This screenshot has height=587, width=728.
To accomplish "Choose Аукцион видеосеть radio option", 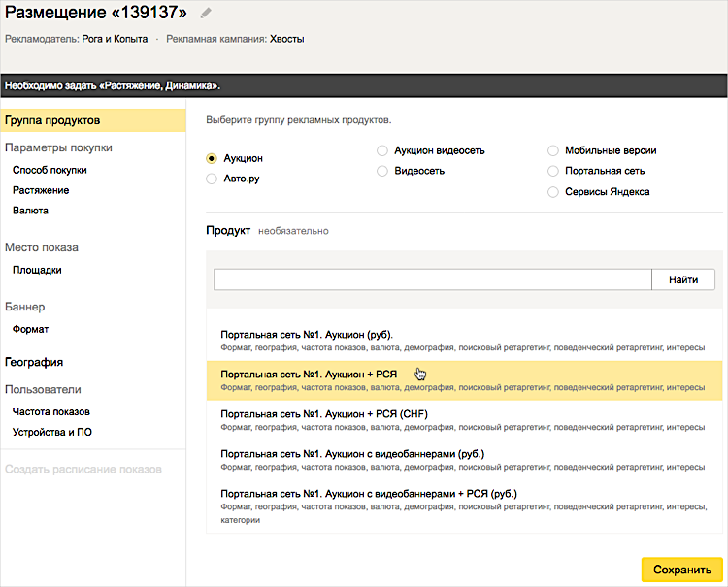I will 382,150.
